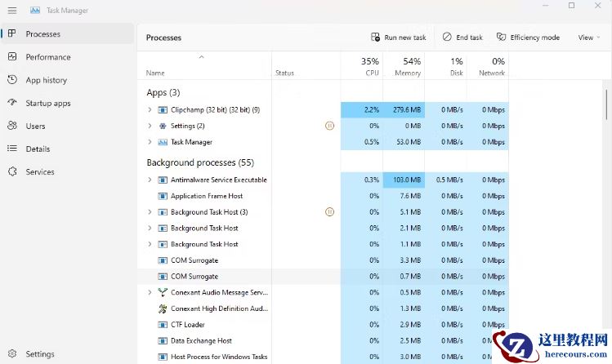Open the Details page icon
The width and height of the screenshot is (612, 364).
coord(12,149)
